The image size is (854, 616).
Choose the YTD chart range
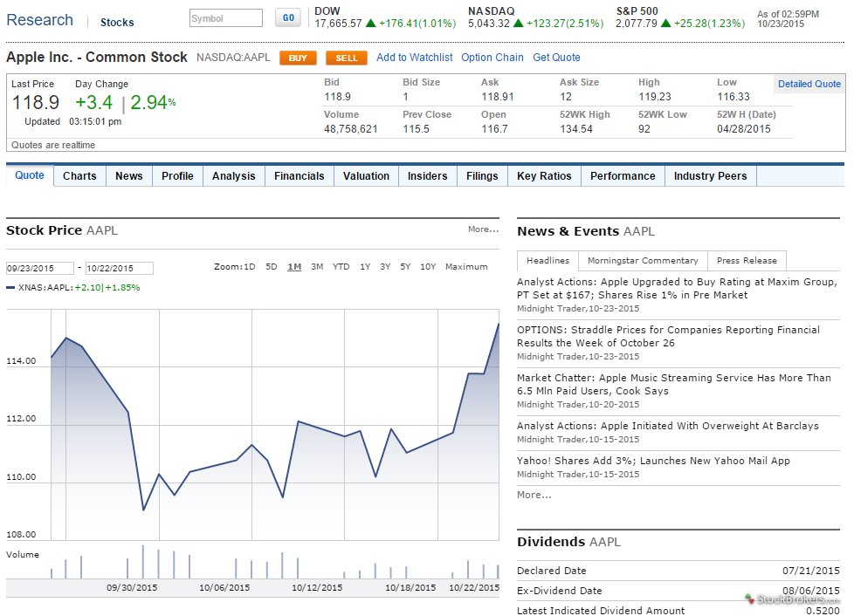(341, 267)
